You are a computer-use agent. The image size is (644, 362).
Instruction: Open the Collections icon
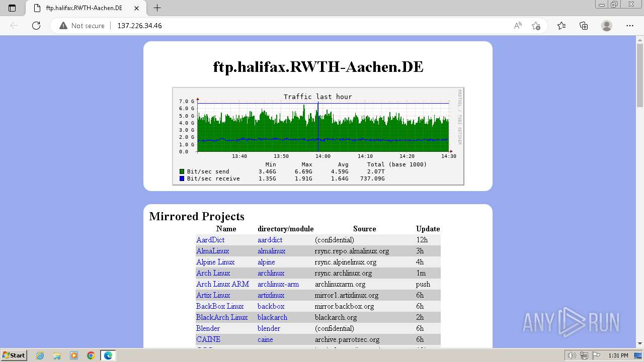pyautogui.click(x=584, y=26)
